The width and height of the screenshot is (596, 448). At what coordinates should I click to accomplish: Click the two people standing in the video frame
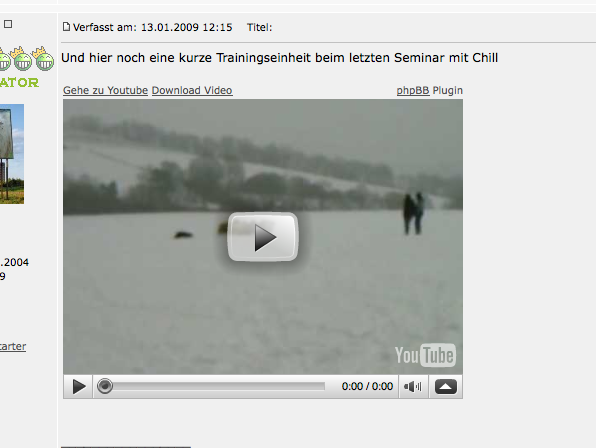pos(413,214)
